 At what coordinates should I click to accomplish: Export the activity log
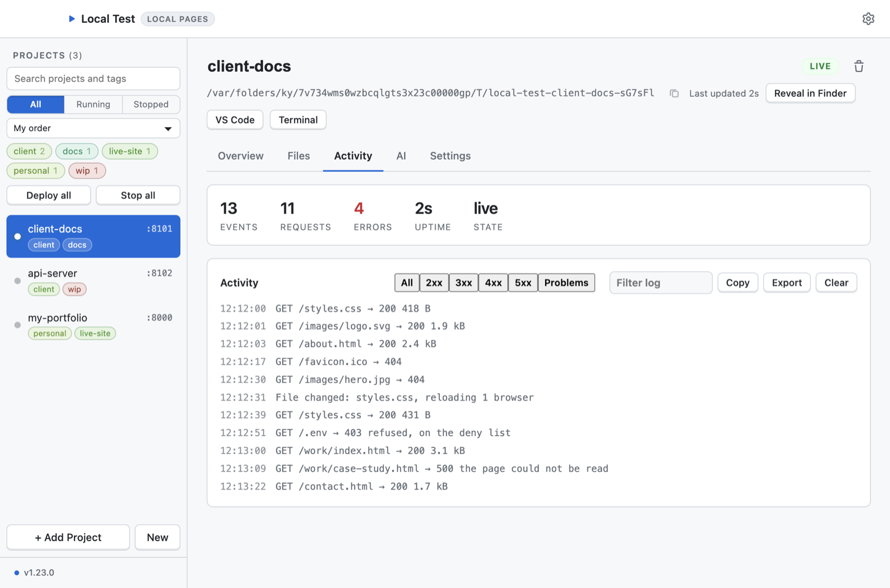[787, 283]
